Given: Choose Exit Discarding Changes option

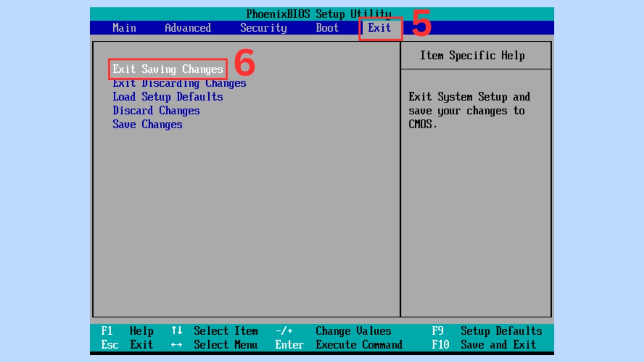Looking at the screenshot, I should pos(179,83).
